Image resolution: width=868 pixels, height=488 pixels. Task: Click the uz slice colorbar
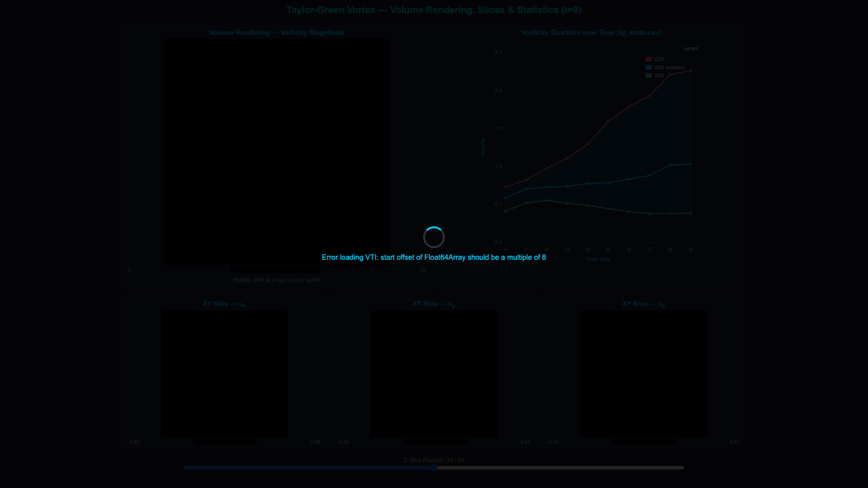tap(645, 442)
